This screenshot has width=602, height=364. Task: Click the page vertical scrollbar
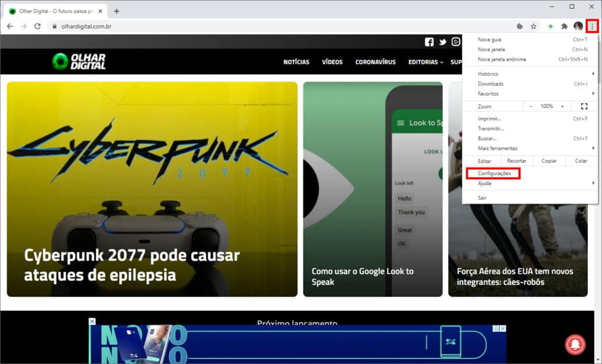598,200
